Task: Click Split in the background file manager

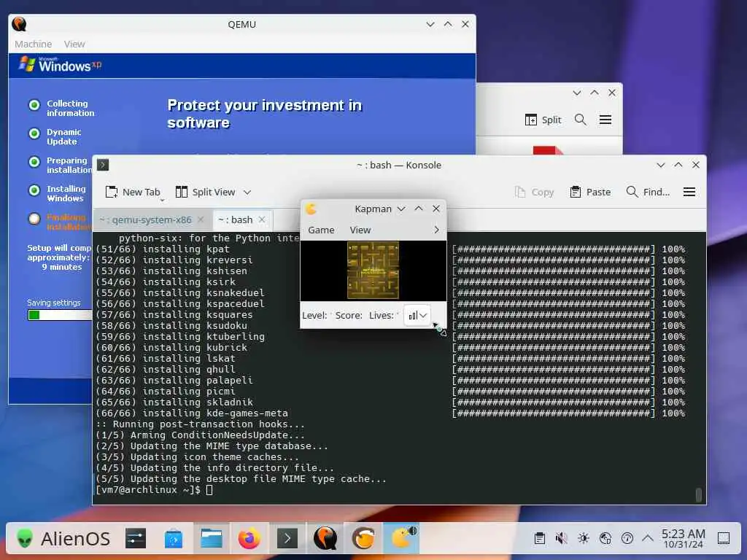Action: pyautogui.click(x=543, y=120)
